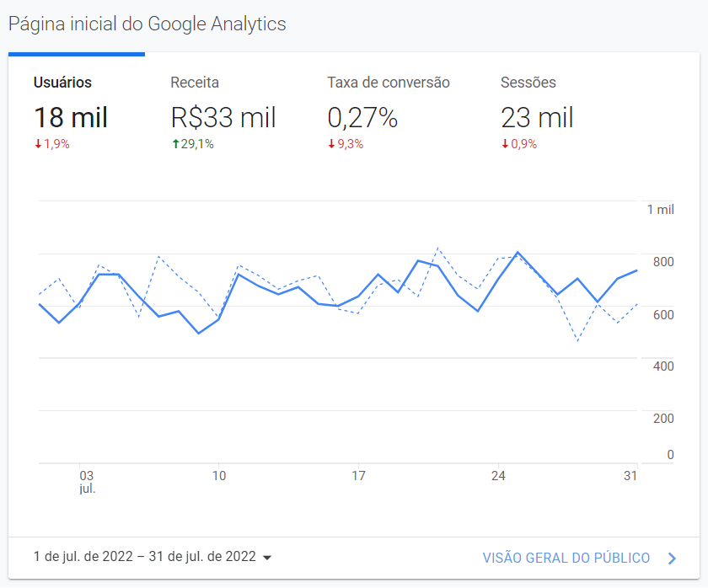Click the red down arrow beside 9,3%

[332, 144]
